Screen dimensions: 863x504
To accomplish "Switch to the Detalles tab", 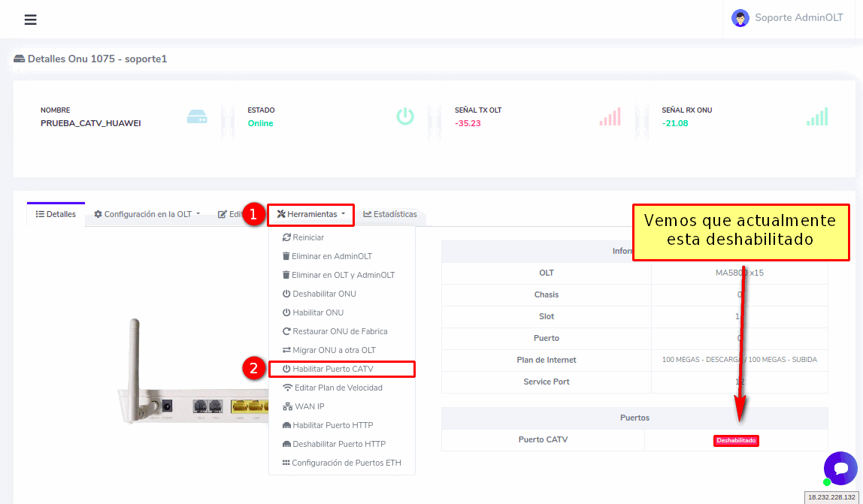I will tap(56, 214).
